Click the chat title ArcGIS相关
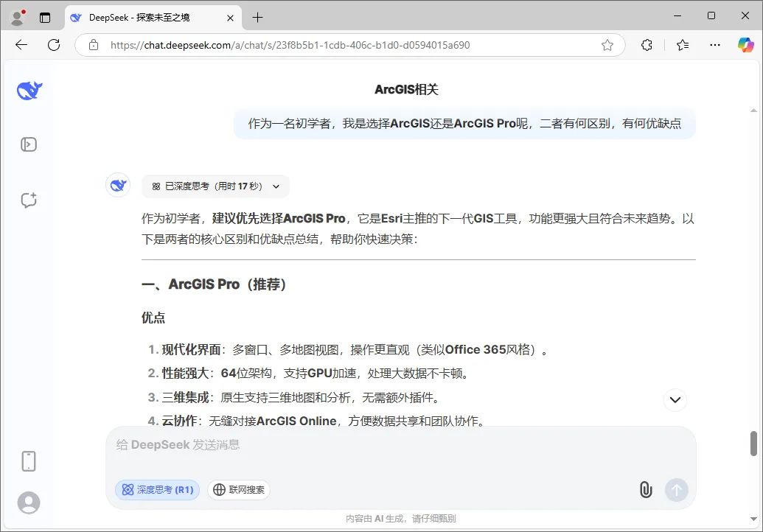763x532 pixels. click(406, 89)
